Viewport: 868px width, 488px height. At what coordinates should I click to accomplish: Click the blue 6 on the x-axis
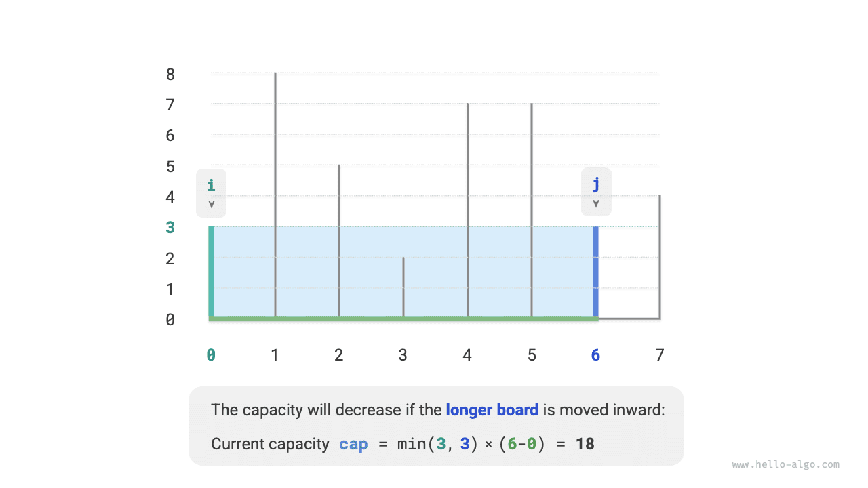595,354
